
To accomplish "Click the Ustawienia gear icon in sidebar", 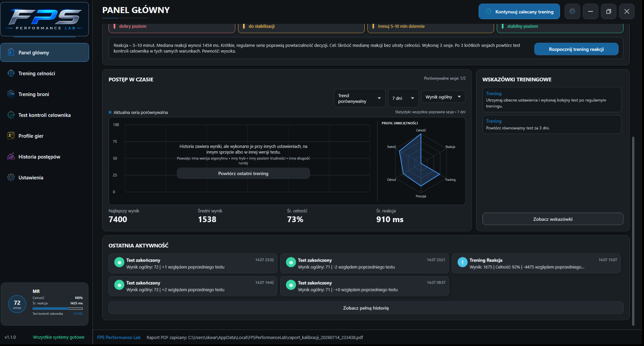I will tap(11, 177).
